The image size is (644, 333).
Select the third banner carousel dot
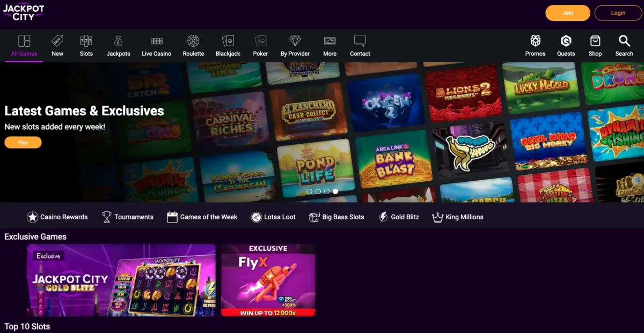[x=327, y=191]
